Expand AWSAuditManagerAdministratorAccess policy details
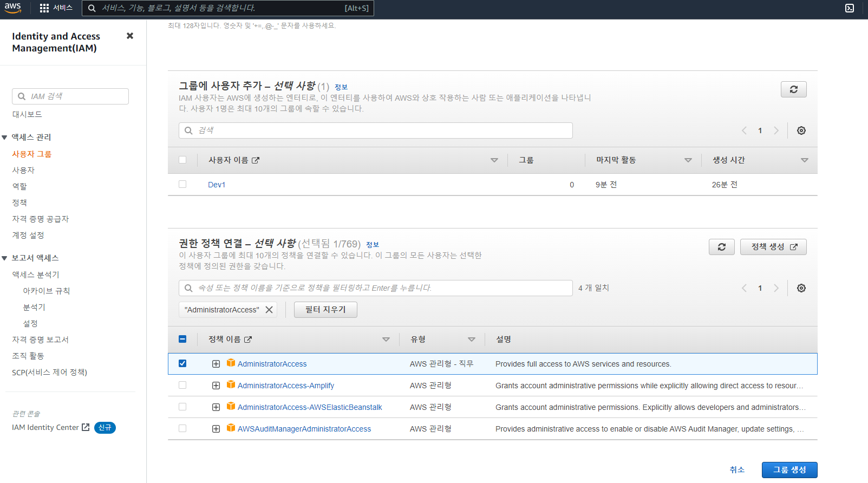This screenshot has width=868, height=483. click(x=216, y=429)
